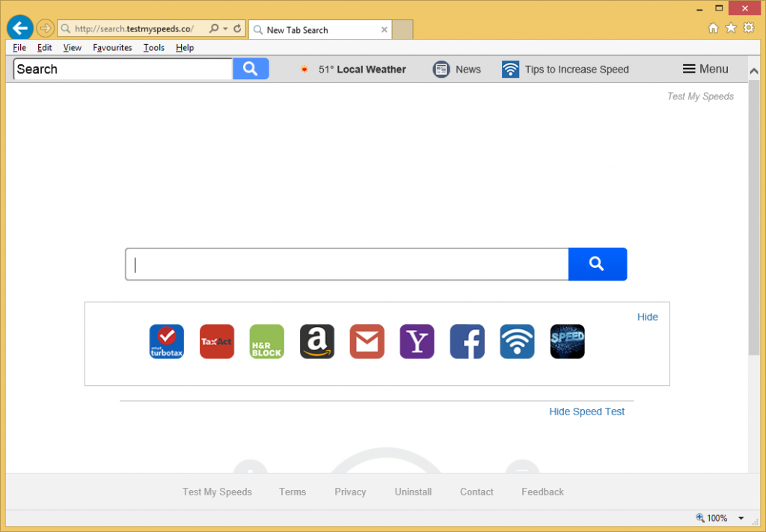Open the Favourites menu
Screen dimensions: 766x532
[112, 47]
